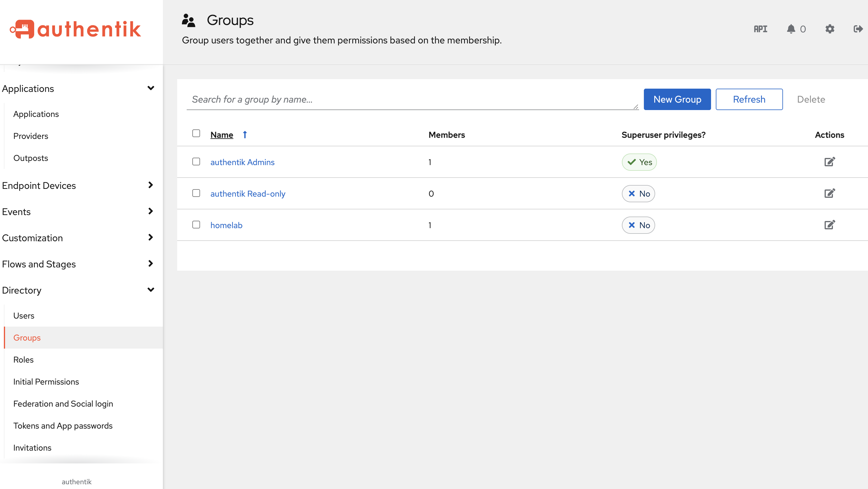868x489 pixels.
Task: Check the authentik Read-only row checkbox
Action: (196, 193)
